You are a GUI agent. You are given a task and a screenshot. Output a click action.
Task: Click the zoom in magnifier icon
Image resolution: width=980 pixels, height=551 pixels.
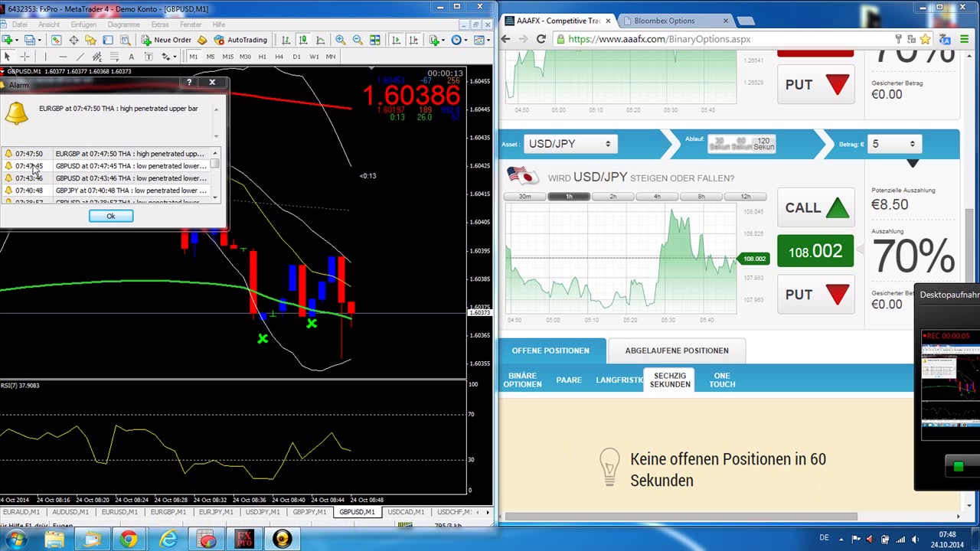340,40
